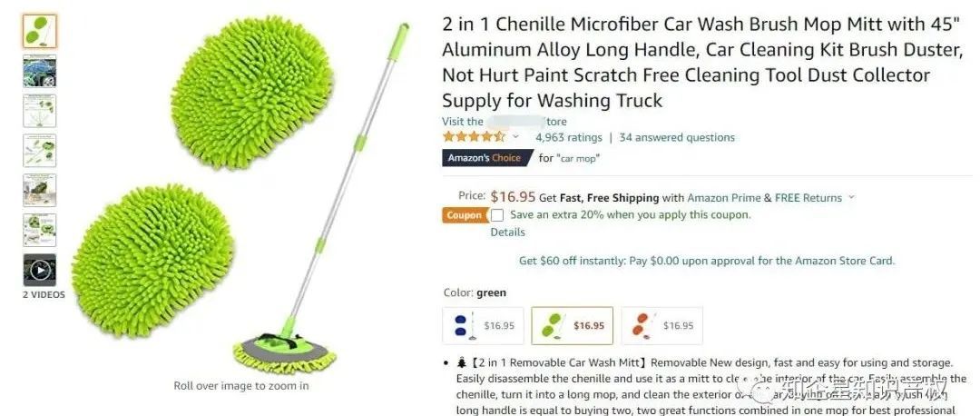Expand the FREE Returns dropdown arrow
The image size is (980, 416).
(850, 198)
